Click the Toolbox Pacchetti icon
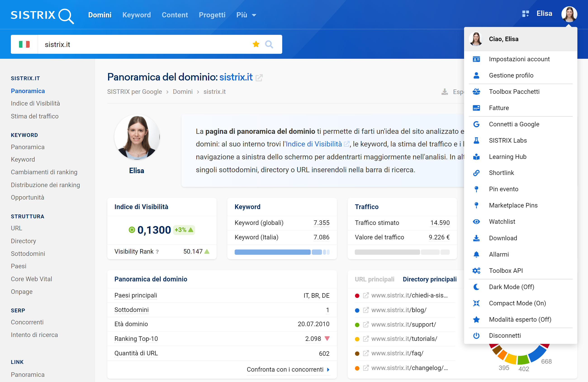 (476, 92)
